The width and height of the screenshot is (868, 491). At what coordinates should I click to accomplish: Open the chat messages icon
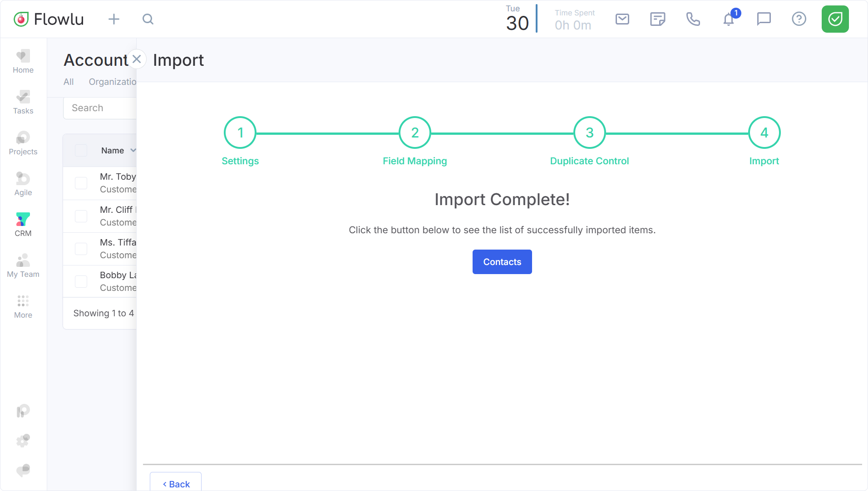(x=764, y=19)
